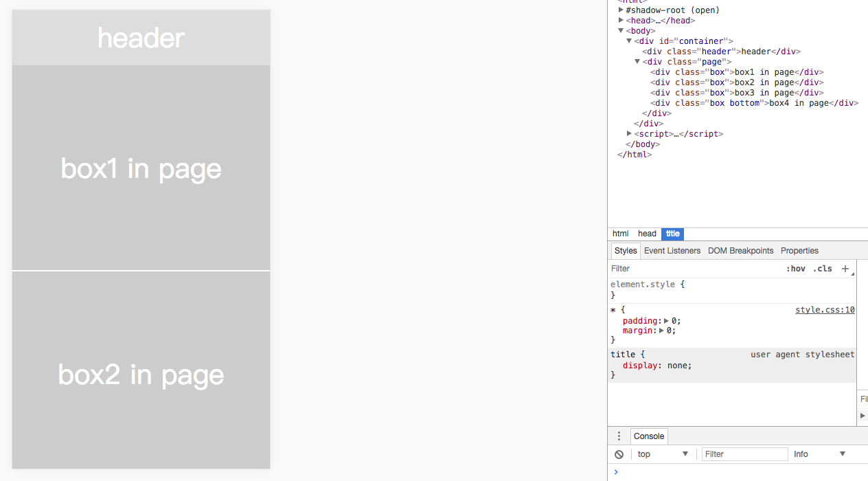The height and width of the screenshot is (481, 868).
Task: Collapse the div id="container" node
Action: coord(629,41)
